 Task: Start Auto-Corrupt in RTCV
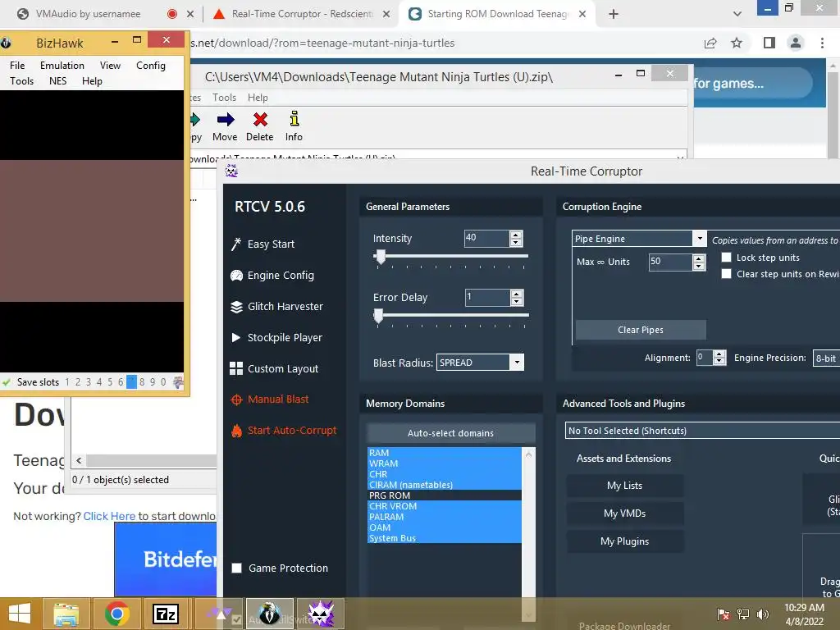284,430
